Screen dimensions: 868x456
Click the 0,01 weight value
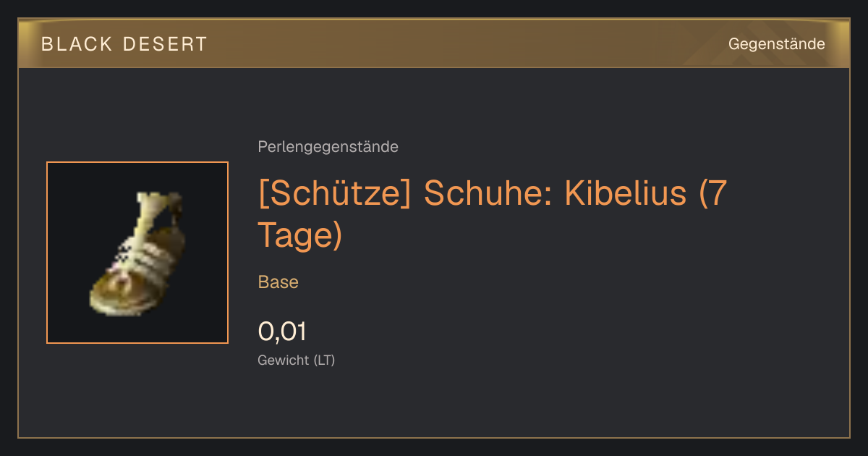(282, 332)
